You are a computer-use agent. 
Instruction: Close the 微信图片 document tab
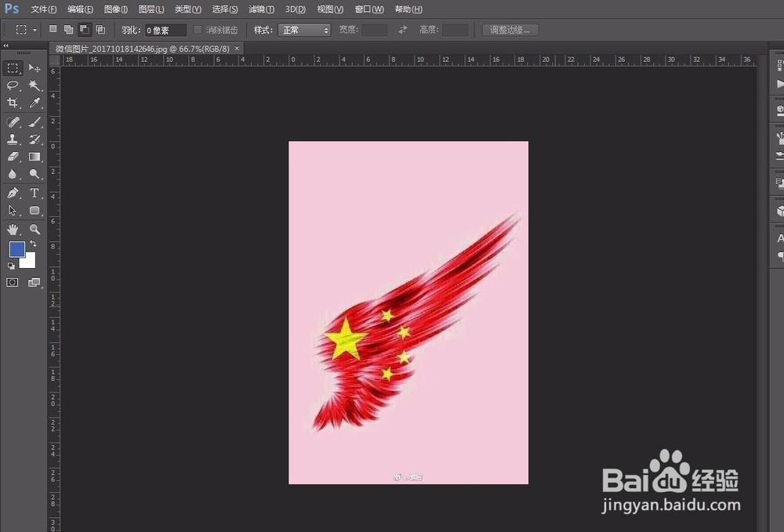pyautogui.click(x=237, y=49)
